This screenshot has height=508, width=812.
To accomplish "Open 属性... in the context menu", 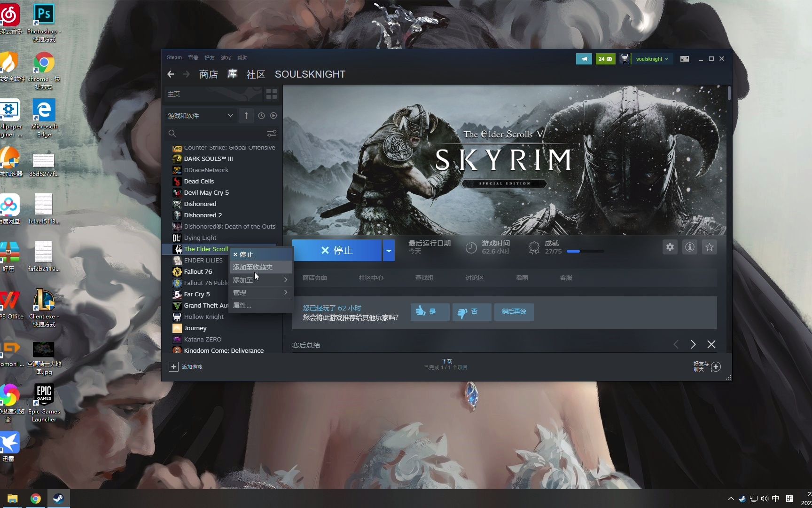I will point(261,305).
